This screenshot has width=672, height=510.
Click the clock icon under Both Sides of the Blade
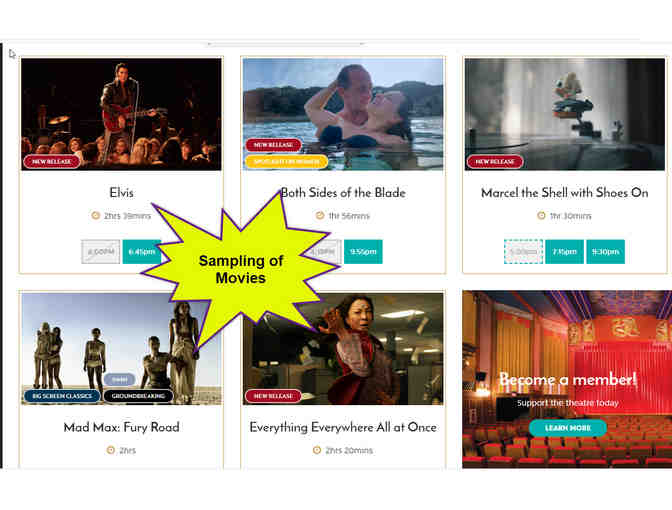[x=320, y=215]
